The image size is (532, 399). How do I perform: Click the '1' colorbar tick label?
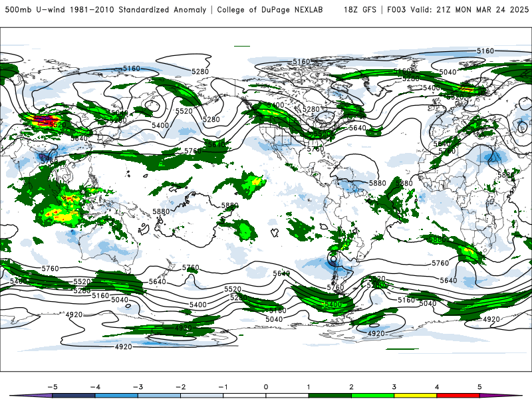coord(309,387)
